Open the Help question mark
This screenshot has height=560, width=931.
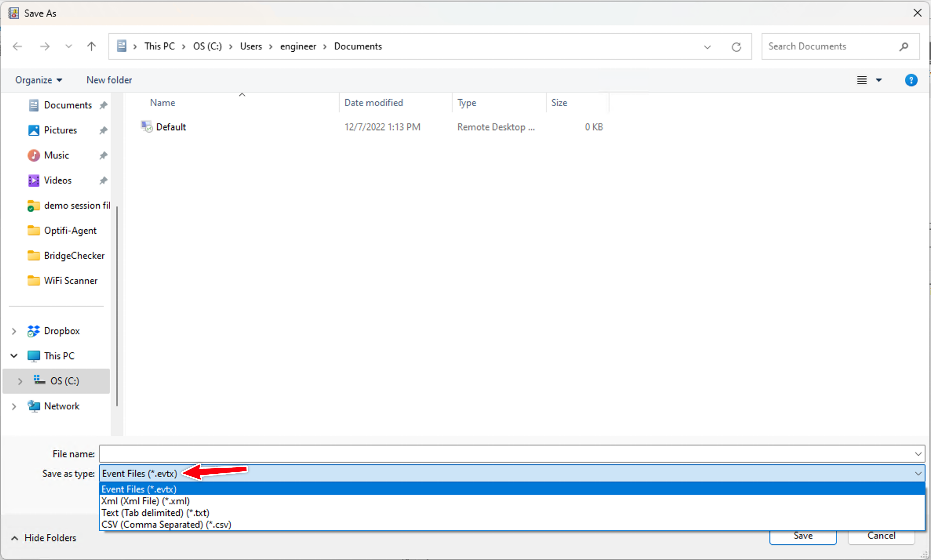(911, 80)
